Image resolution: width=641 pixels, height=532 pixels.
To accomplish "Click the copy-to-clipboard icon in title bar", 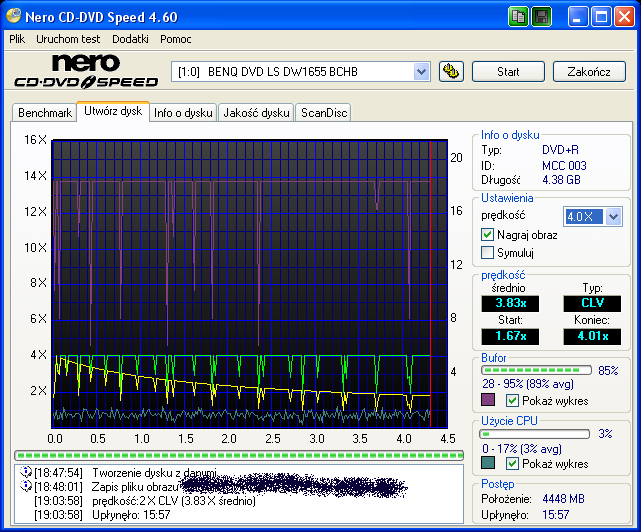I will click(518, 17).
